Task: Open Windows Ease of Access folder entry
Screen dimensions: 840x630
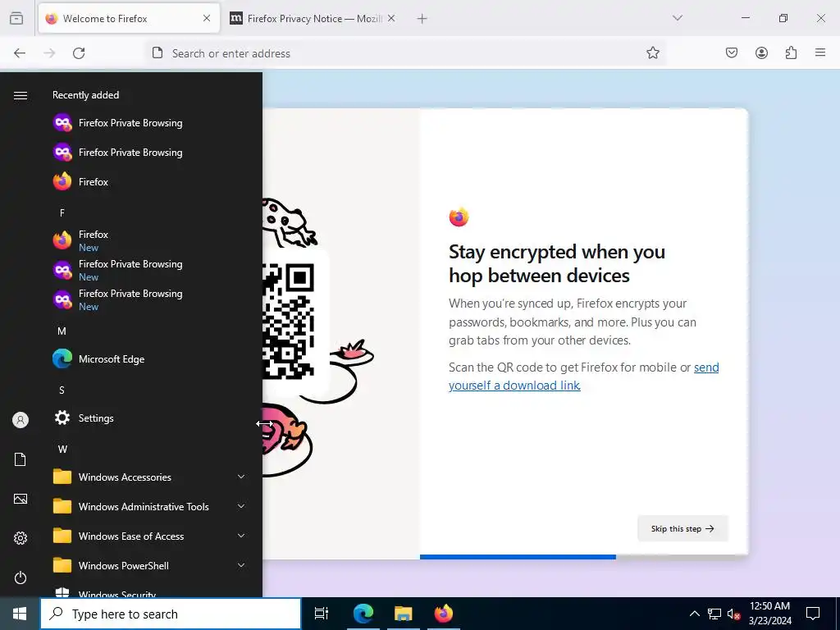Action: [150, 536]
